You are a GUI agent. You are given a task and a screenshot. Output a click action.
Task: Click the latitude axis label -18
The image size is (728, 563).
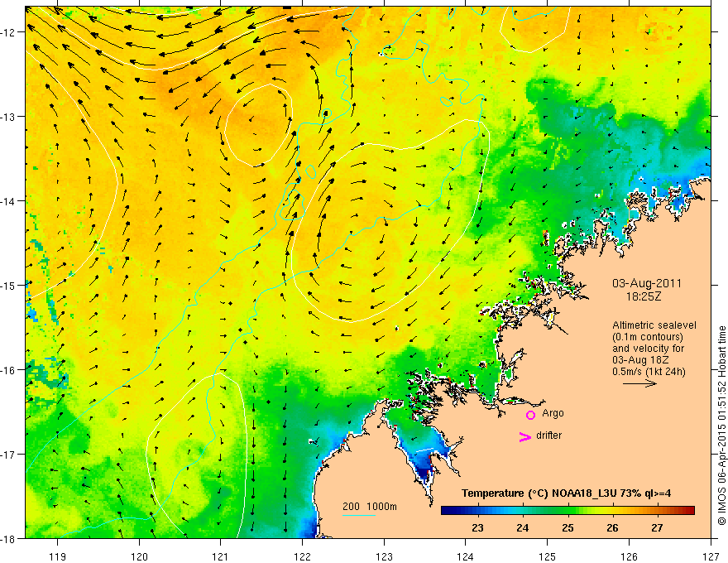(x=8, y=538)
